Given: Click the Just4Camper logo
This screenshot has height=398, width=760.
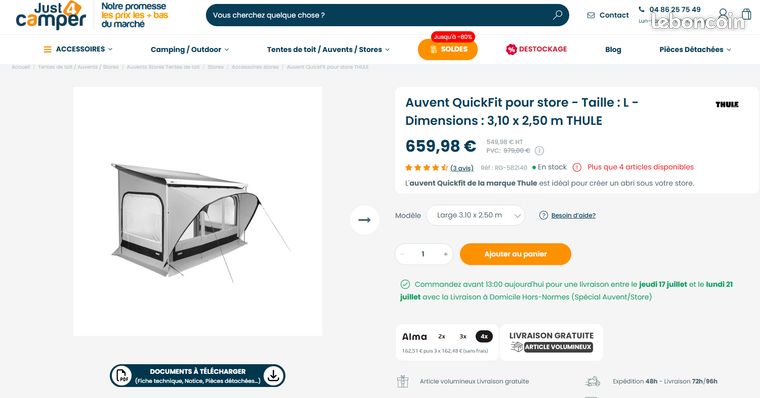Looking at the screenshot, I should (51, 16).
